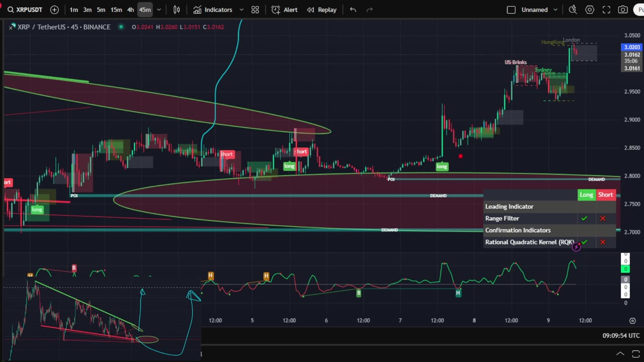The image size is (644, 362).
Task: Switch to the 3m timeframe
Action: (x=88, y=10)
